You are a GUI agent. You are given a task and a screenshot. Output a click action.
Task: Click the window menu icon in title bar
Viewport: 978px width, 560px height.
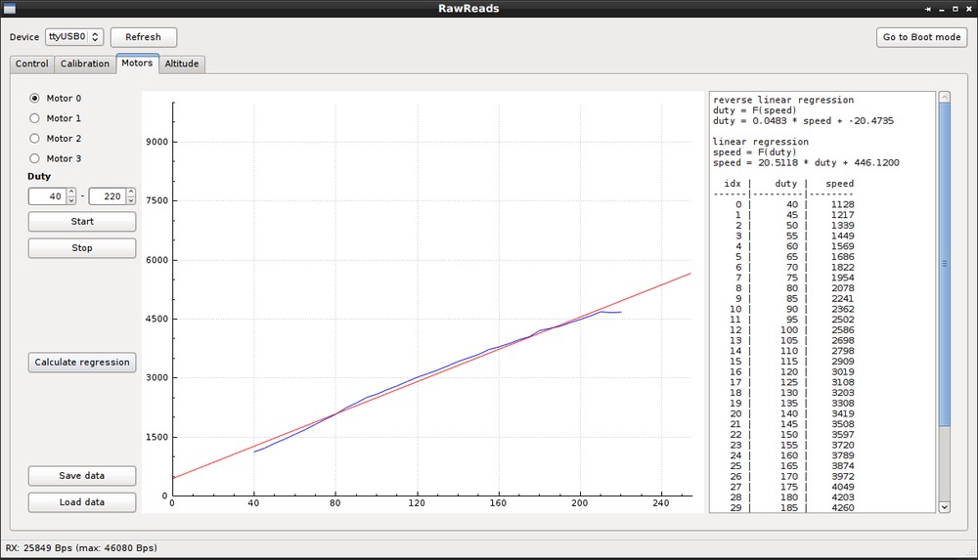(x=10, y=9)
